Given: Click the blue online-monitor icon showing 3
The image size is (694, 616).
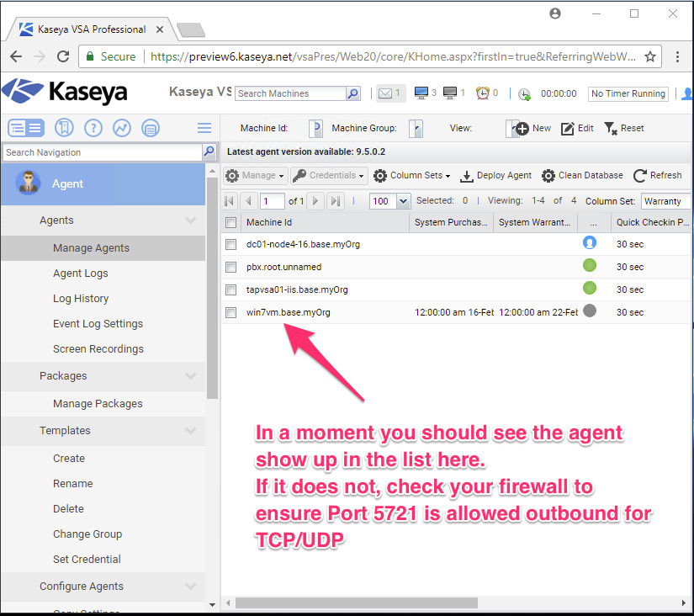Looking at the screenshot, I should (421, 93).
